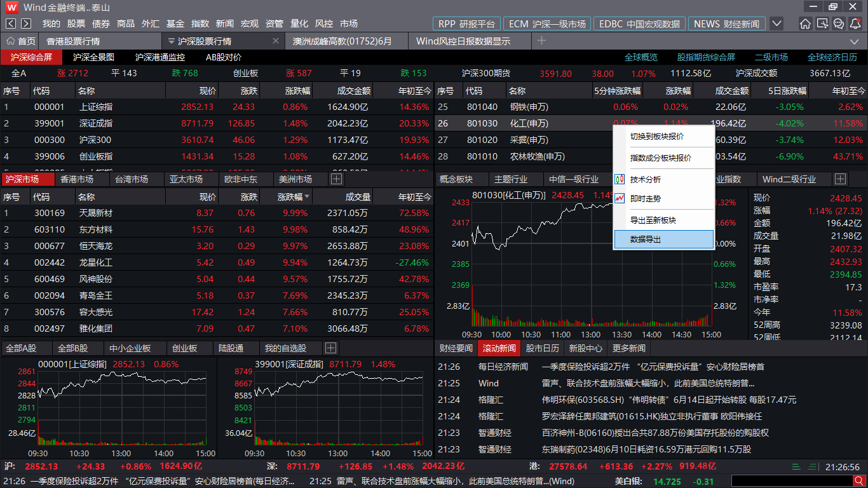Viewport: 868px width, 488px height.
Task: Open the 每日经济新闻 insurance complaints headline
Action: coord(653,367)
